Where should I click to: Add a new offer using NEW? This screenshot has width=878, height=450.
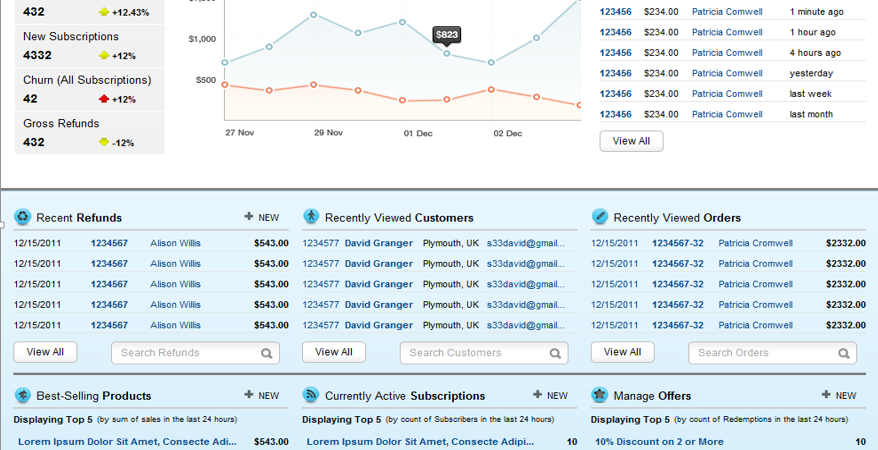[839, 395]
